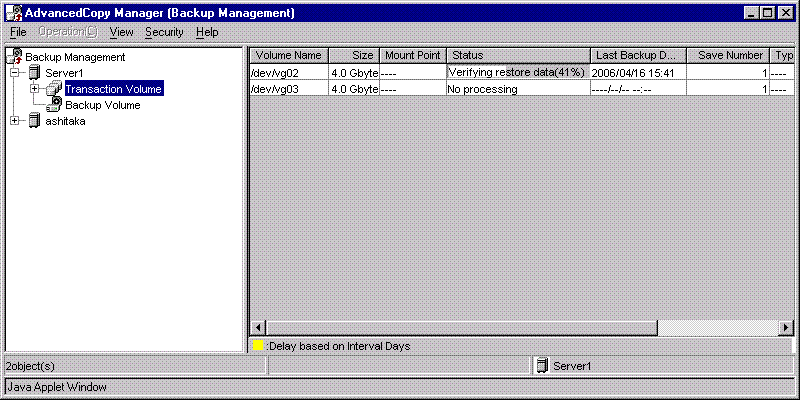Image resolution: width=800 pixels, height=400 pixels.
Task: Select the /dev/vg03 volume cell
Action: 289,89
